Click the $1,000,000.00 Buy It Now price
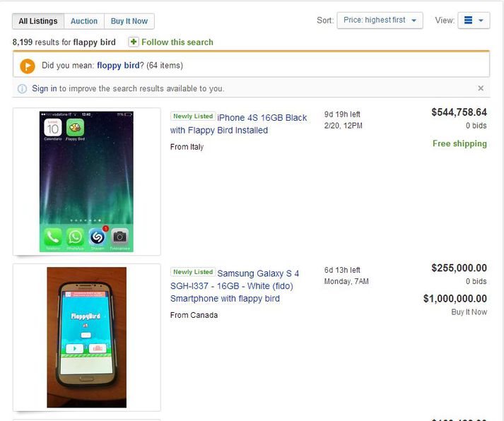Image resolution: width=504 pixels, height=421 pixels. pyautogui.click(x=455, y=298)
